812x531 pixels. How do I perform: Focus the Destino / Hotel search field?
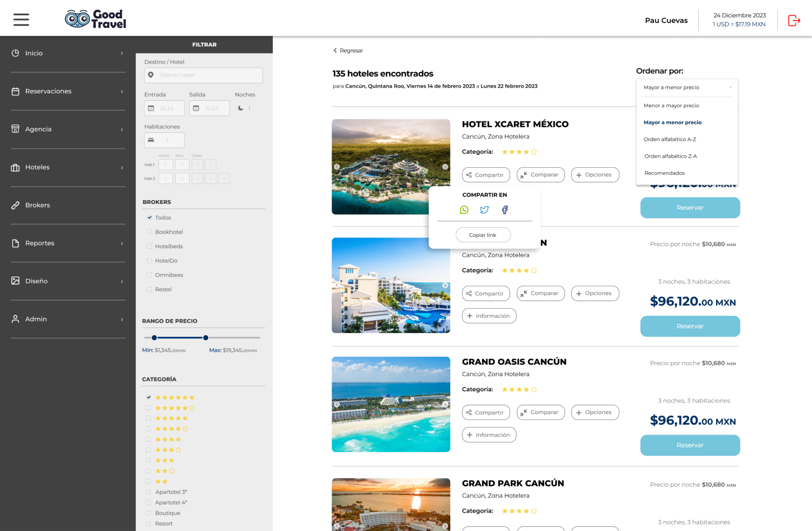203,75
